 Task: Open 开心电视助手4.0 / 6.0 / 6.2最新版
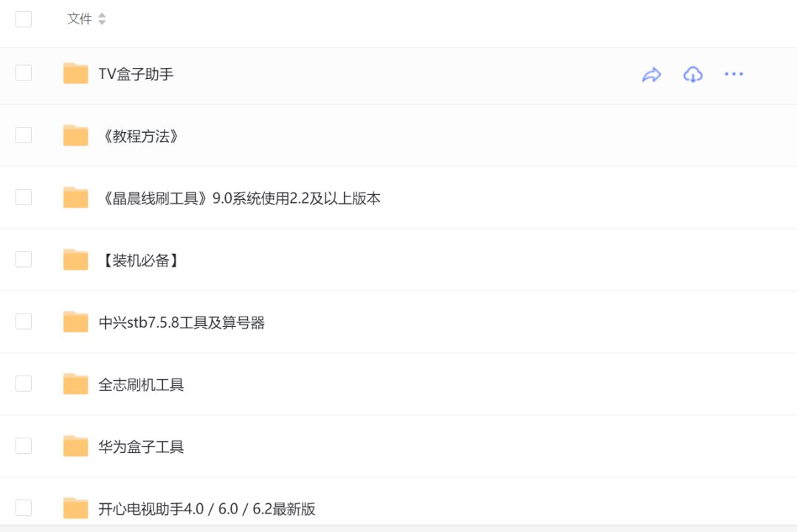click(x=207, y=508)
